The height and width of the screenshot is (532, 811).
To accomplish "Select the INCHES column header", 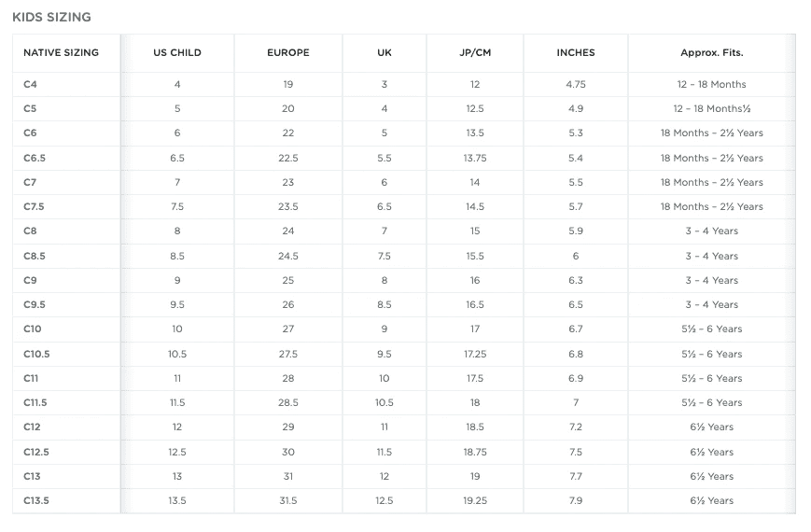I will pyautogui.click(x=576, y=53).
